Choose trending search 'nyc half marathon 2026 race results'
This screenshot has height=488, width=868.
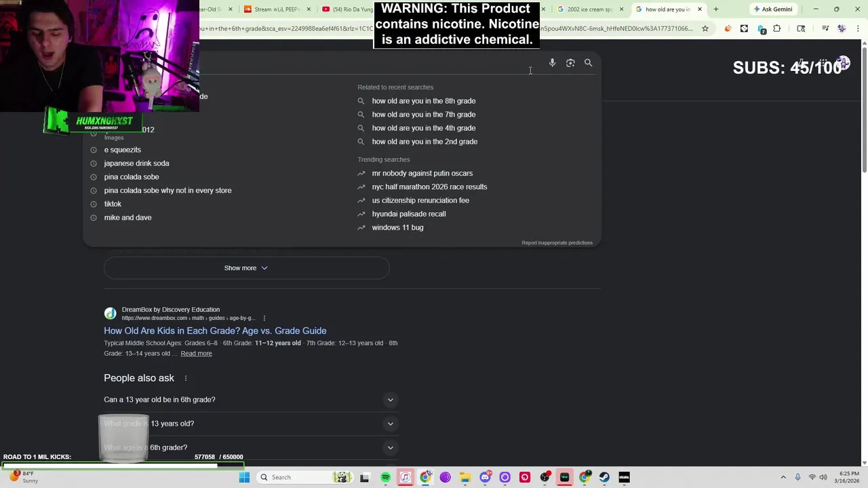point(429,187)
